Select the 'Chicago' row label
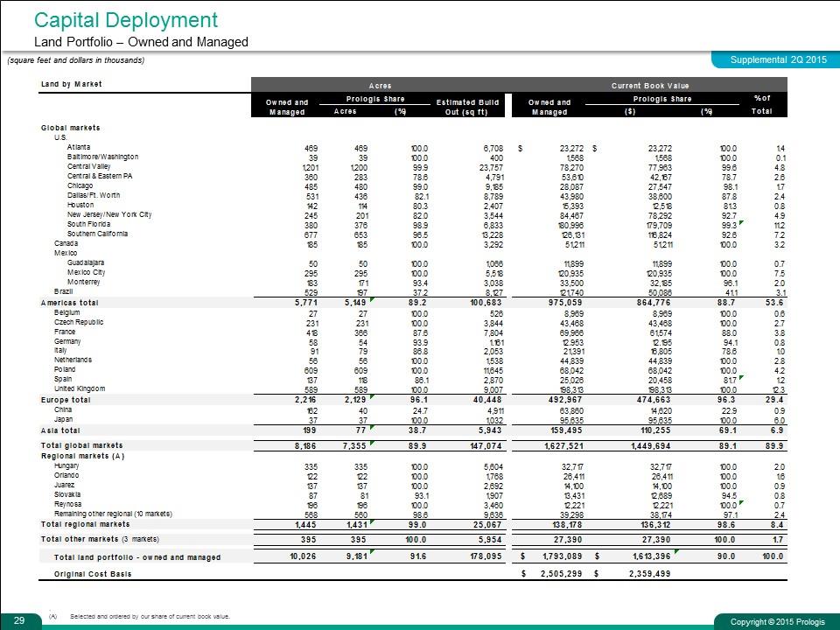 pos(80,185)
